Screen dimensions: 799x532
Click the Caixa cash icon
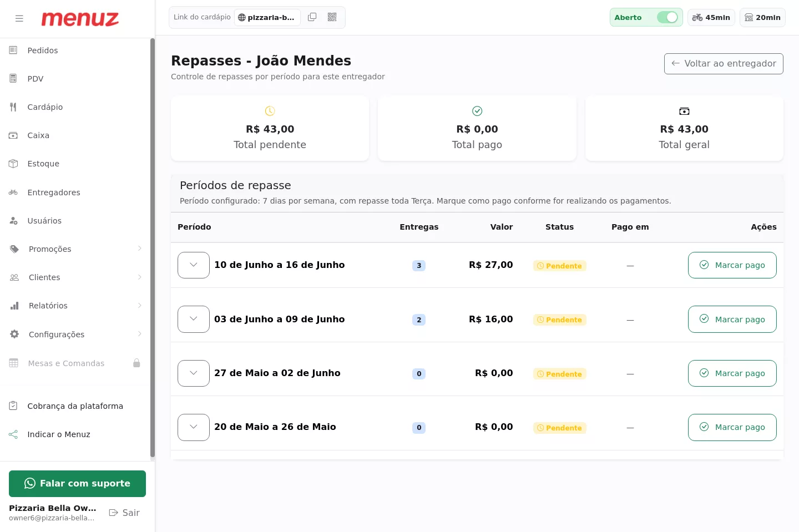pyautogui.click(x=13, y=135)
